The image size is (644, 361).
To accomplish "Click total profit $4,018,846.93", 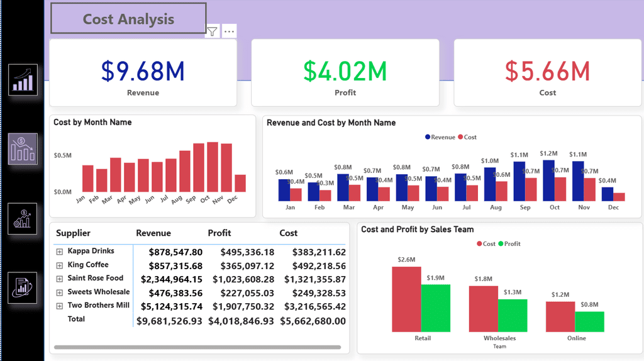I will [241, 321].
